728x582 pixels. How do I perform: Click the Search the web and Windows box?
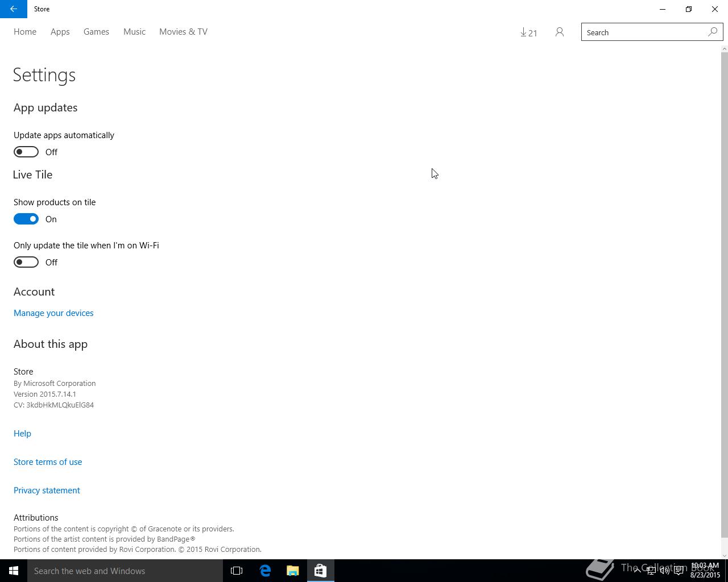coord(125,571)
